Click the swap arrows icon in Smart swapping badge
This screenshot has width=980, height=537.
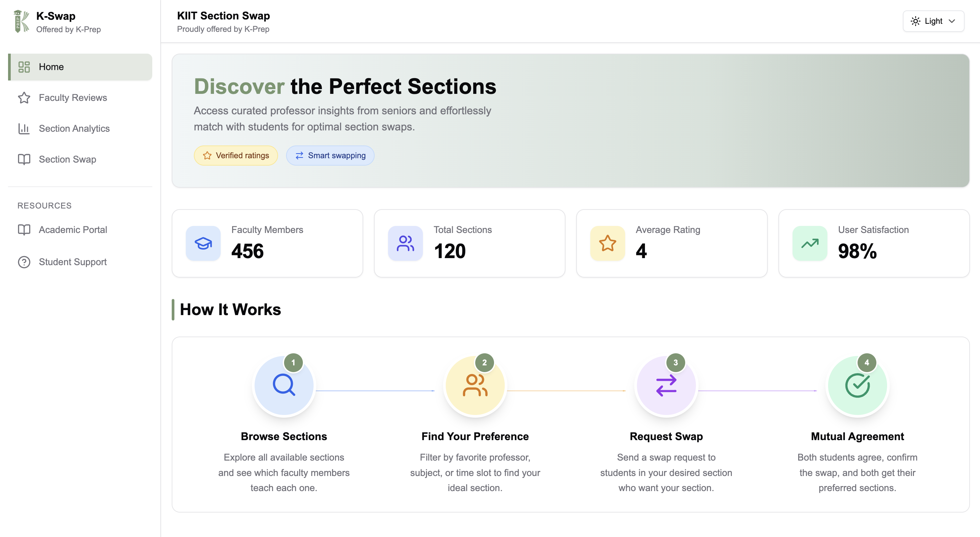coord(300,156)
